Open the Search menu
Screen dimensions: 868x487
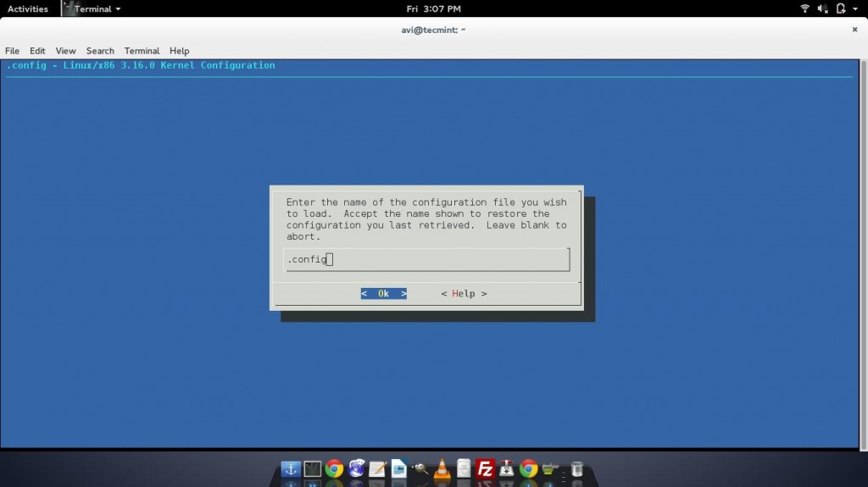[x=100, y=51]
